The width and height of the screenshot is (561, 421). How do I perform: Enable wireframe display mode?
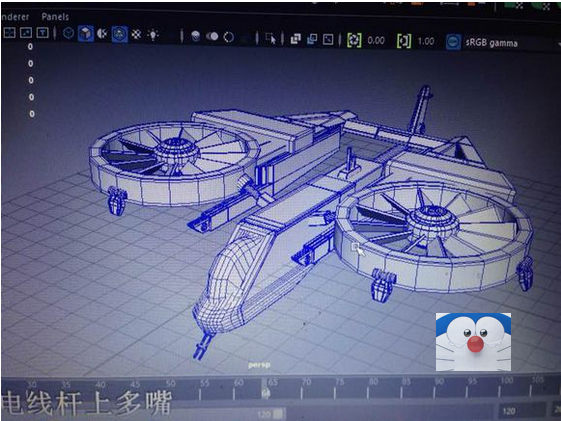pos(68,33)
